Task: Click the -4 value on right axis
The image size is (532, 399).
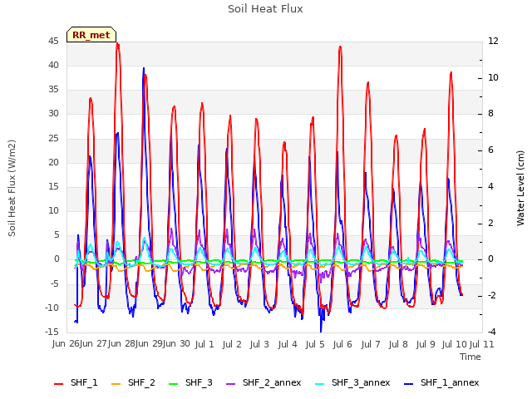Action: [491, 332]
